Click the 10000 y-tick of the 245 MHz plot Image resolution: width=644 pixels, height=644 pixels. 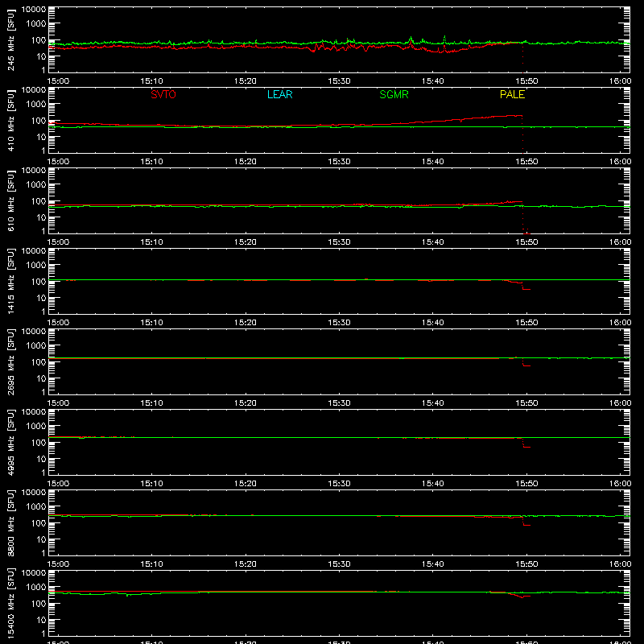(34, 9)
